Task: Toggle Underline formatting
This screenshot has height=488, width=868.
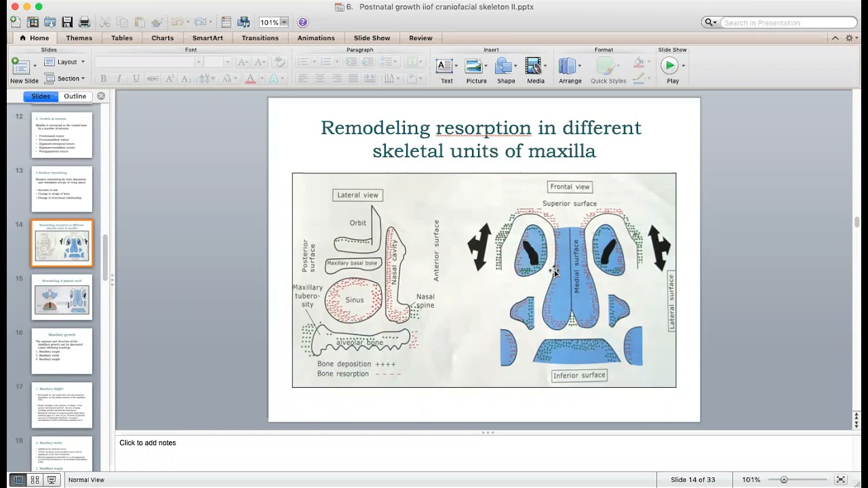Action: (136, 79)
